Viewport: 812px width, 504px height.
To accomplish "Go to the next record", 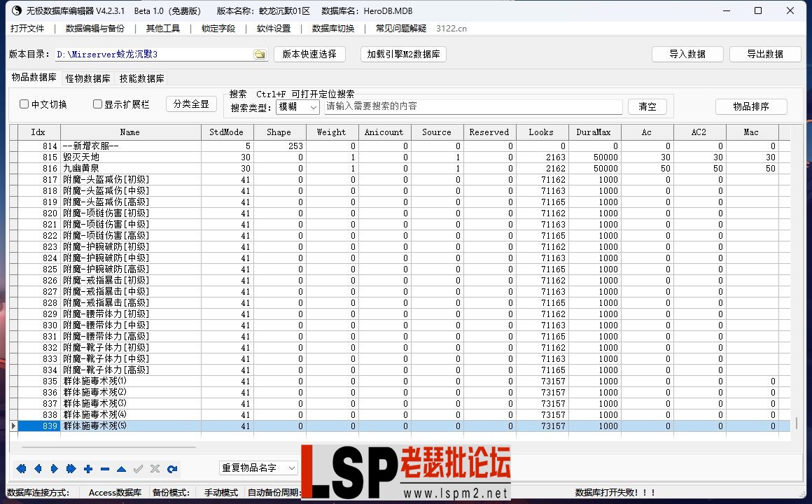I will (x=55, y=469).
